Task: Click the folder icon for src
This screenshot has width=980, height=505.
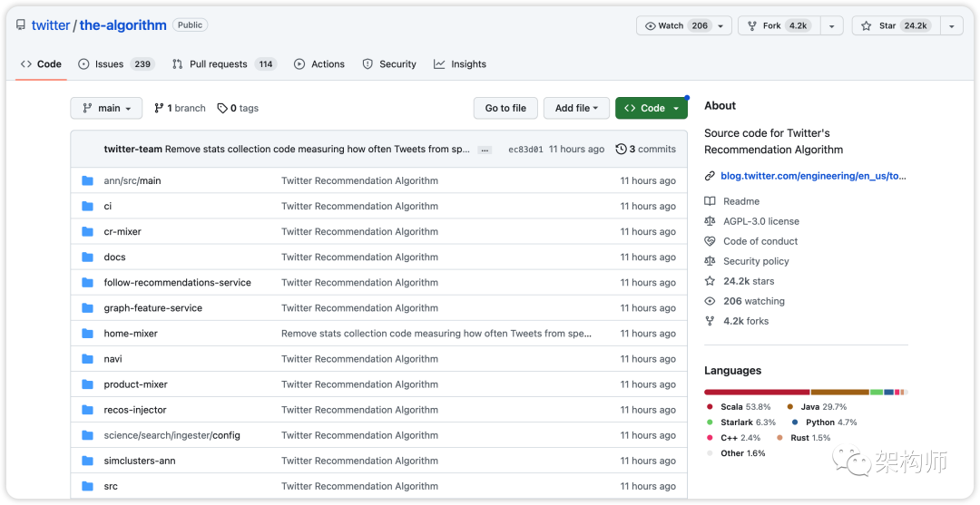Action: click(x=87, y=486)
